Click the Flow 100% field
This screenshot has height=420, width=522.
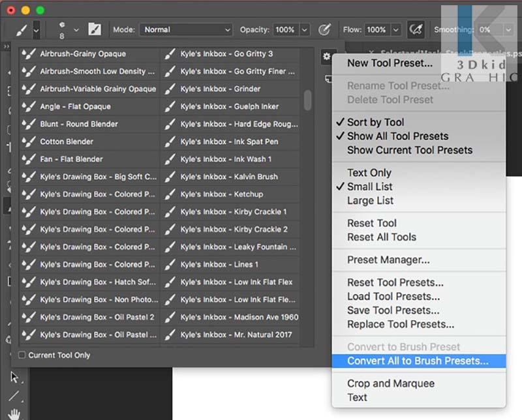[376, 30]
